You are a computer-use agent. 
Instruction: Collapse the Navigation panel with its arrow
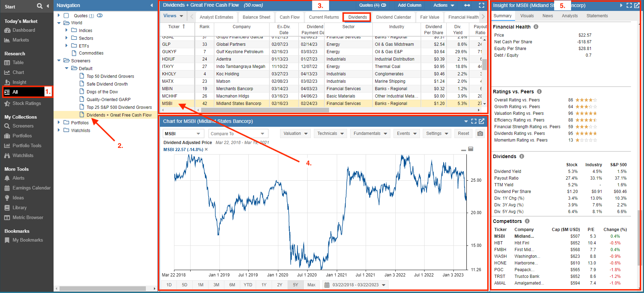tap(152, 5)
